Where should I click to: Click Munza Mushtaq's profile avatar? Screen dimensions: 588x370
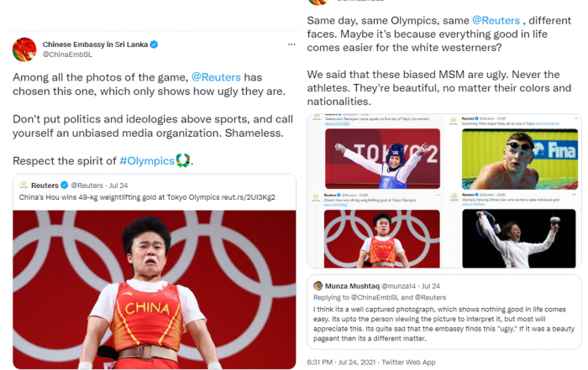click(x=318, y=286)
